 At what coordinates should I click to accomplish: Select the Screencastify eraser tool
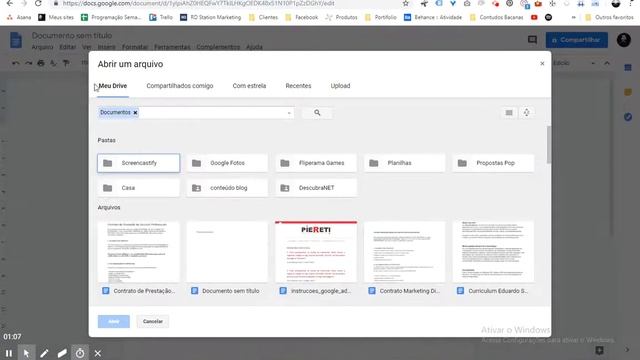[62, 353]
